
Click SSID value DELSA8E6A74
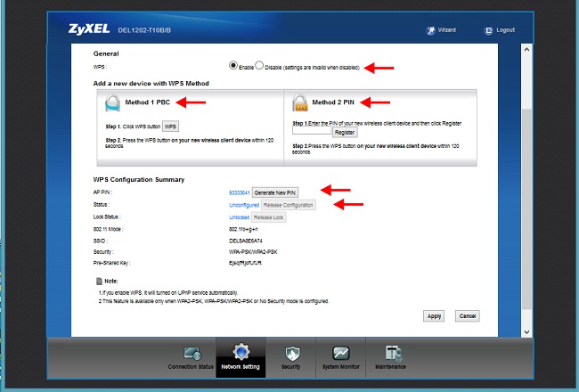(246, 241)
